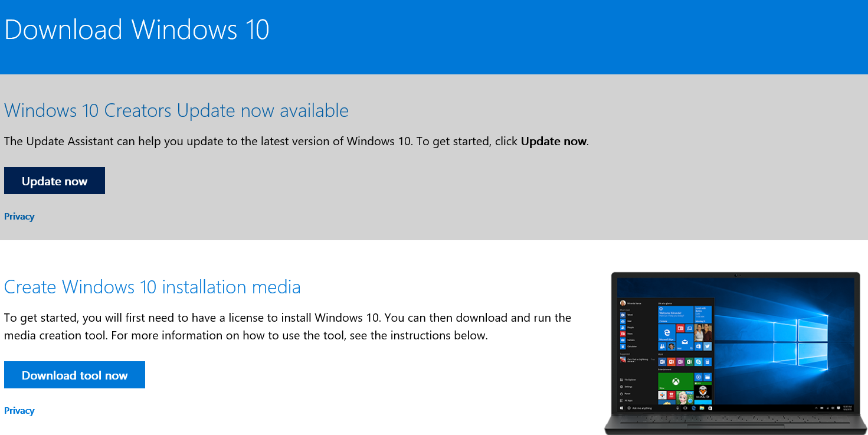Click the bold 'Update now' text in description
868x435 pixels.
click(x=554, y=142)
